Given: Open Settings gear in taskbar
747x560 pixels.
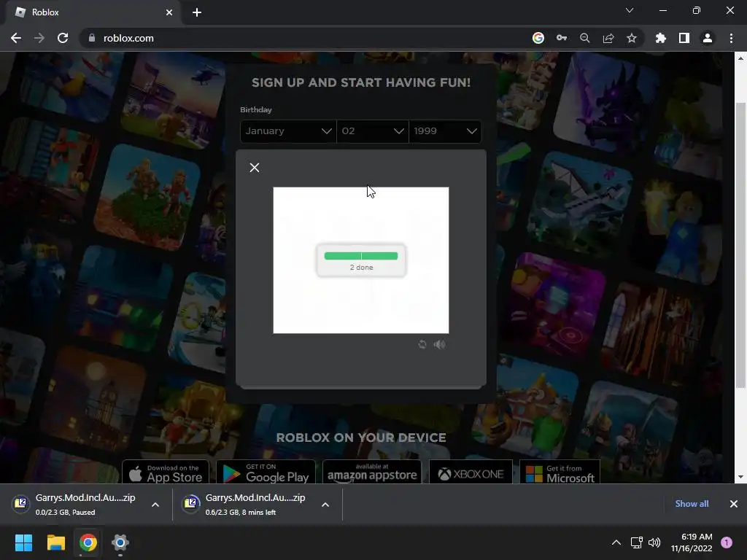Looking at the screenshot, I should (x=120, y=542).
